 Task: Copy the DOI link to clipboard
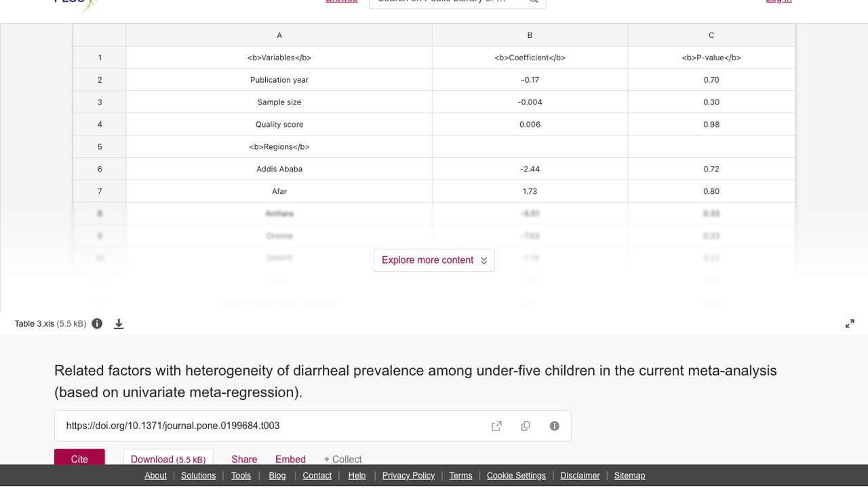[x=526, y=426]
